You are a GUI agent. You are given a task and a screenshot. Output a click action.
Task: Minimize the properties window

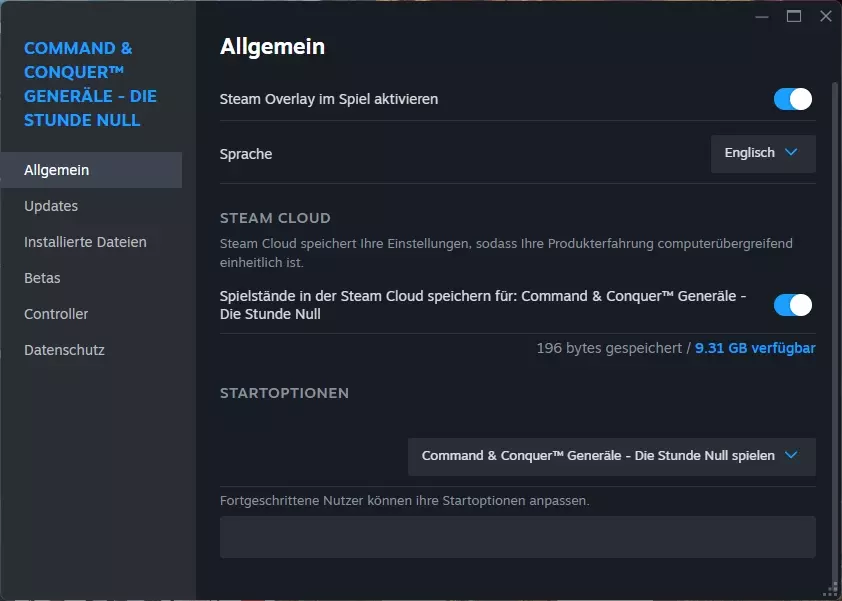761,17
